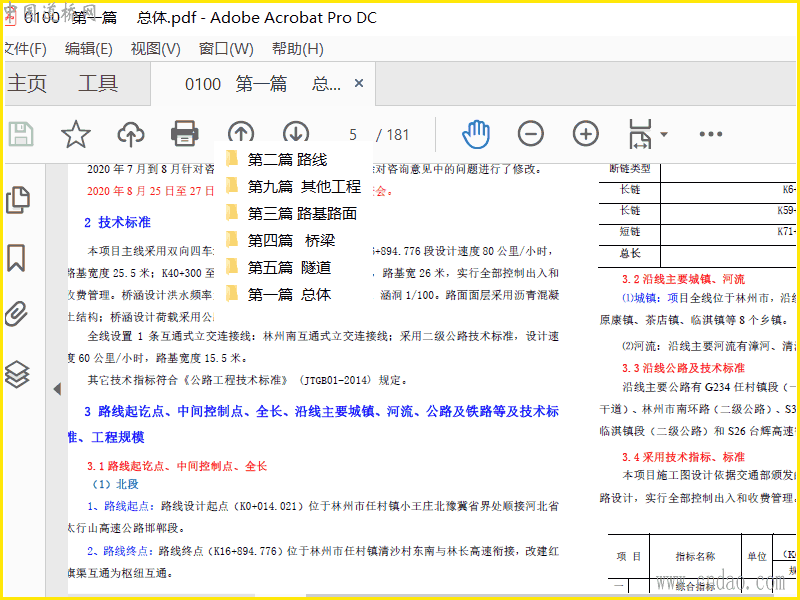Click the folder icon beside 第四篇 桥梁

(x=232, y=239)
